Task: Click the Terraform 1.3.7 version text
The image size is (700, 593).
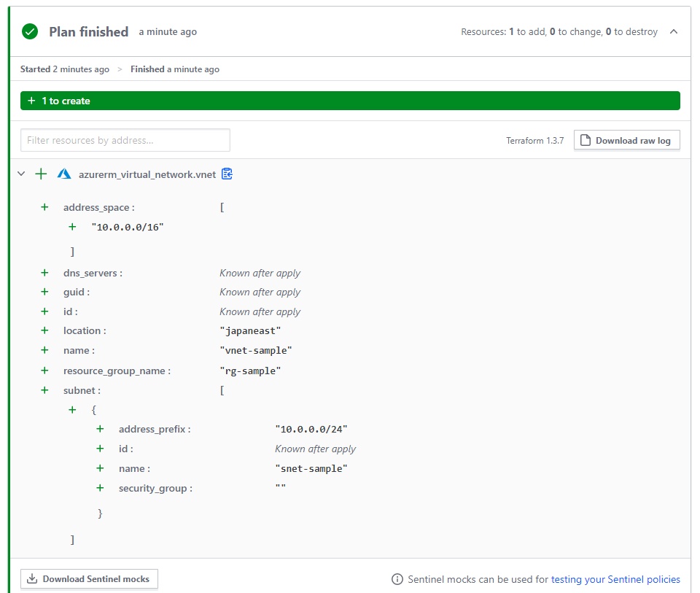Action: (x=534, y=141)
